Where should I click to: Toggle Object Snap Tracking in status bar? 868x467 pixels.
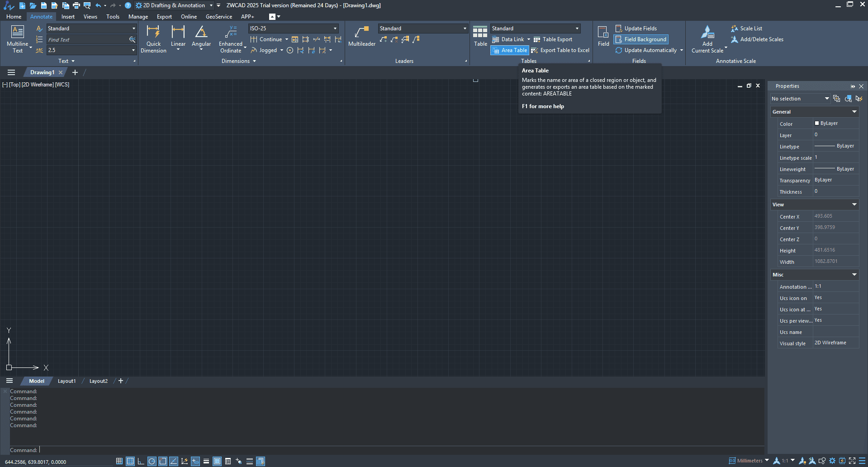pos(174,461)
